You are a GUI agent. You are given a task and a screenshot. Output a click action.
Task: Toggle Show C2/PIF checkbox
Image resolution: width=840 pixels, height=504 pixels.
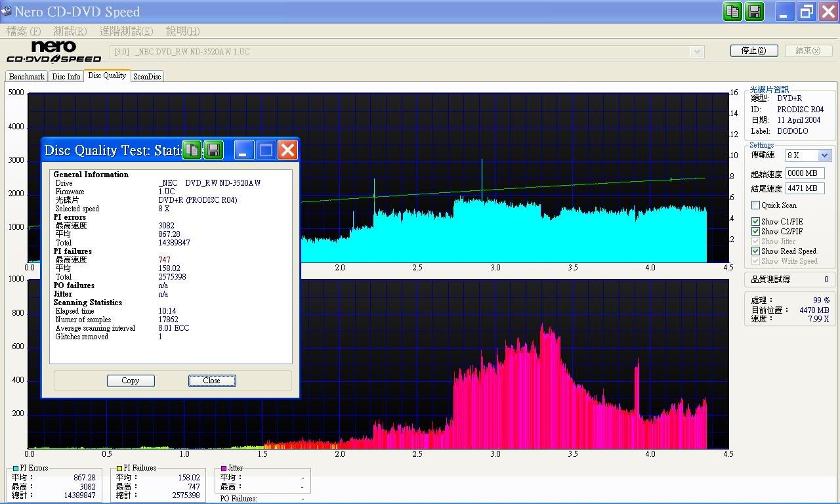[756, 232]
